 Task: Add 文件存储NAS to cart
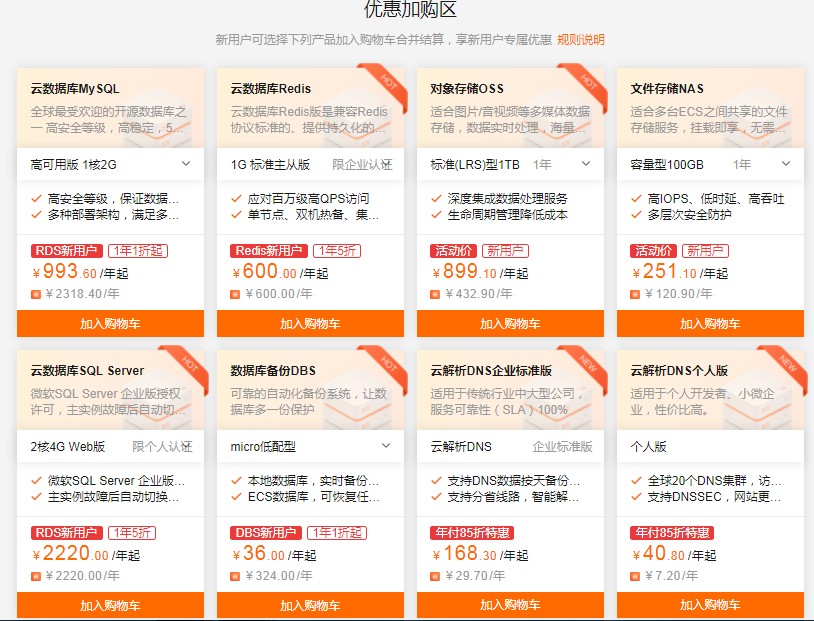710,323
